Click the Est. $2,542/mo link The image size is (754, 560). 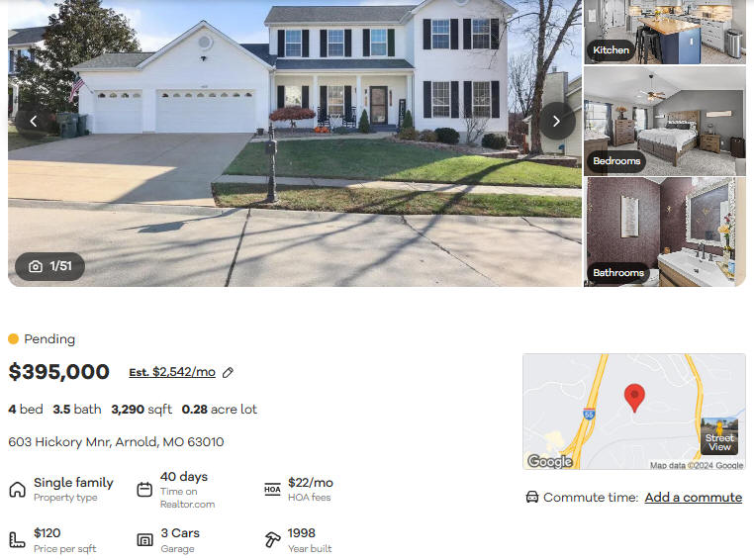pyautogui.click(x=172, y=372)
